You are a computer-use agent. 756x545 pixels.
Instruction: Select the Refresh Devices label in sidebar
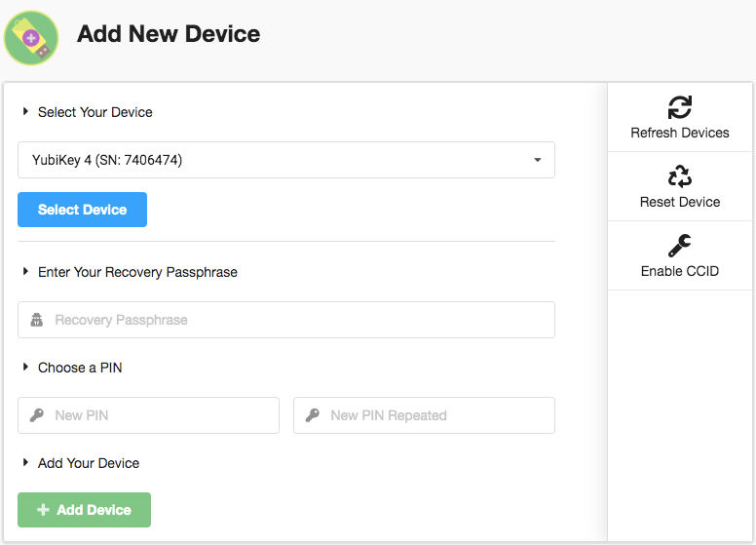click(680, 133)
